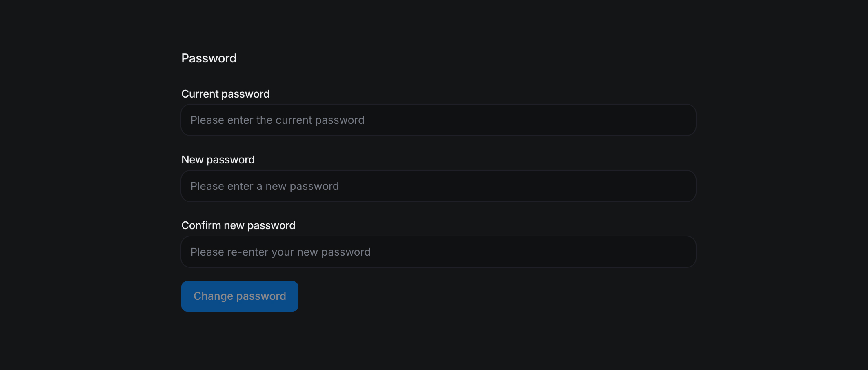Place cursor in the second password box

tap(438, 186)
